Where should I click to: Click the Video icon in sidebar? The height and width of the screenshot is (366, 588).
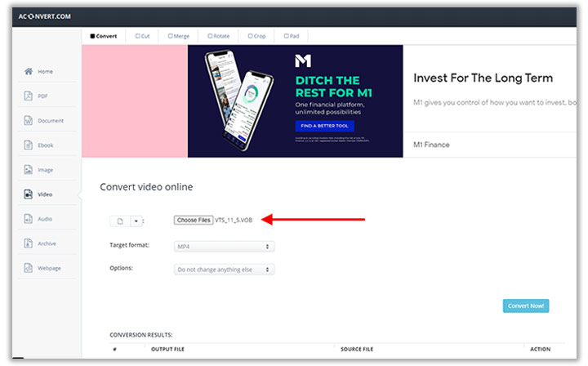(x=29, y=194)
